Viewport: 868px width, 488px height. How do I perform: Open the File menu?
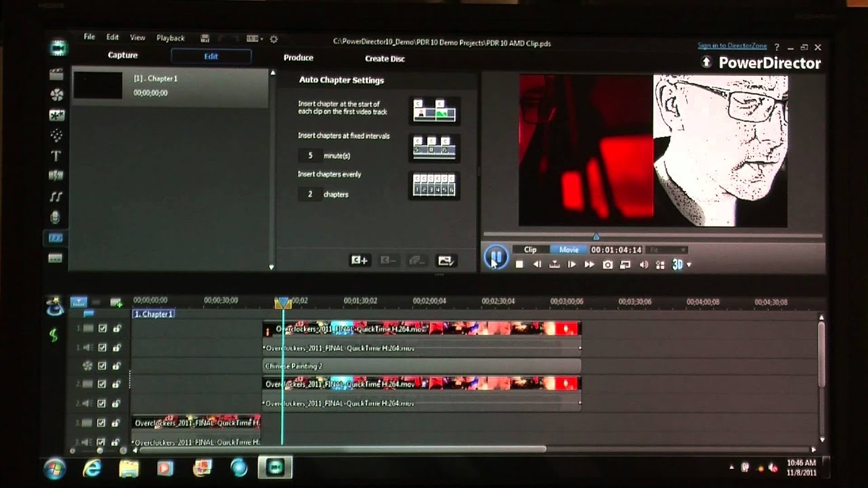click(90, 37)
